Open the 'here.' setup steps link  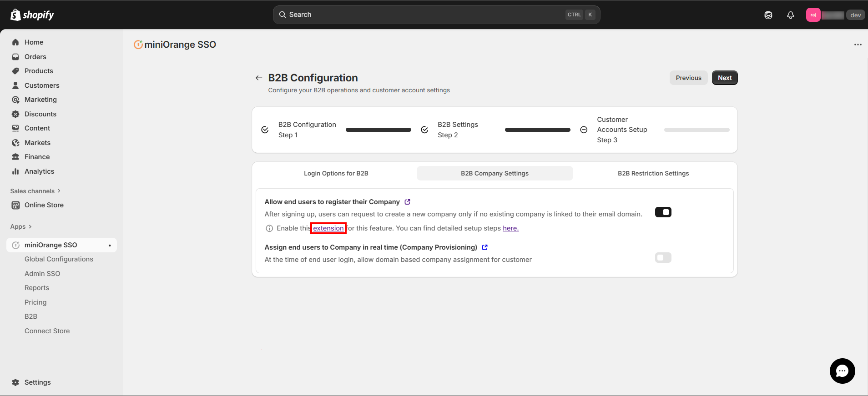(510, 228)
